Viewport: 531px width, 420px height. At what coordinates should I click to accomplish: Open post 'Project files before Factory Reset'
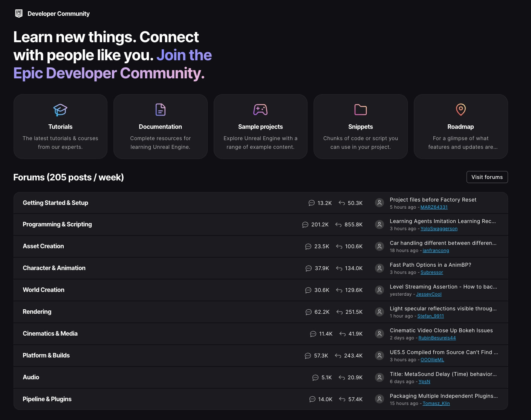pos(433,200)
